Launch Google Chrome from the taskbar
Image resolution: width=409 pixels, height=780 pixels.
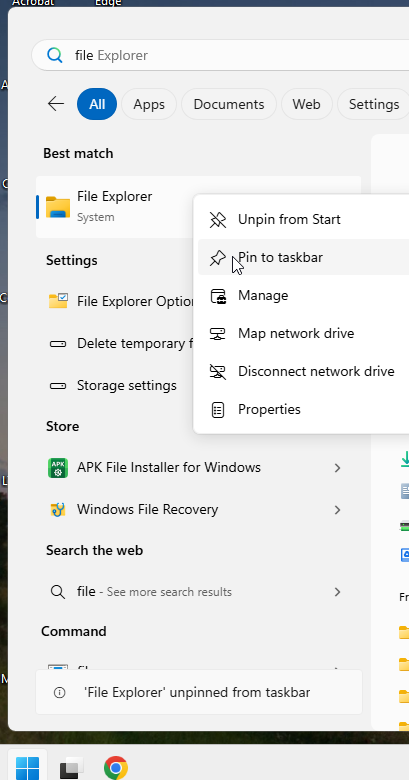click(116, 767)
